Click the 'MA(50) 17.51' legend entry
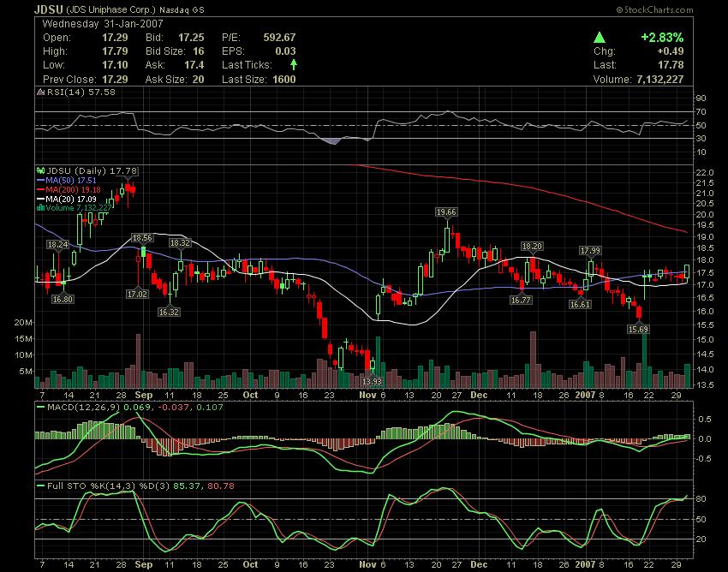Screen dimensions: 728x572 pos(70,180)
